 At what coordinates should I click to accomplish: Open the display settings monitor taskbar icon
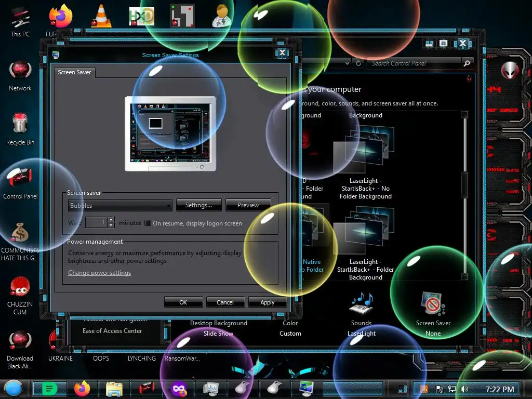(307, 389)
